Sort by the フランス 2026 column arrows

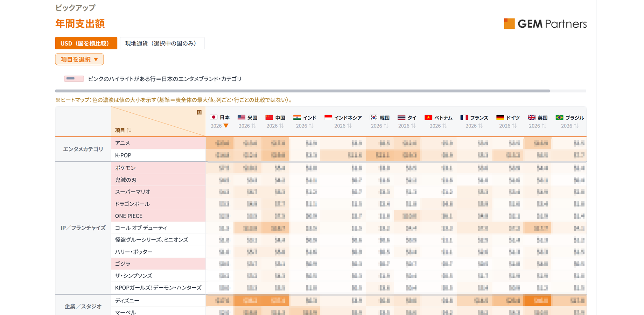[x=481, y=126]
